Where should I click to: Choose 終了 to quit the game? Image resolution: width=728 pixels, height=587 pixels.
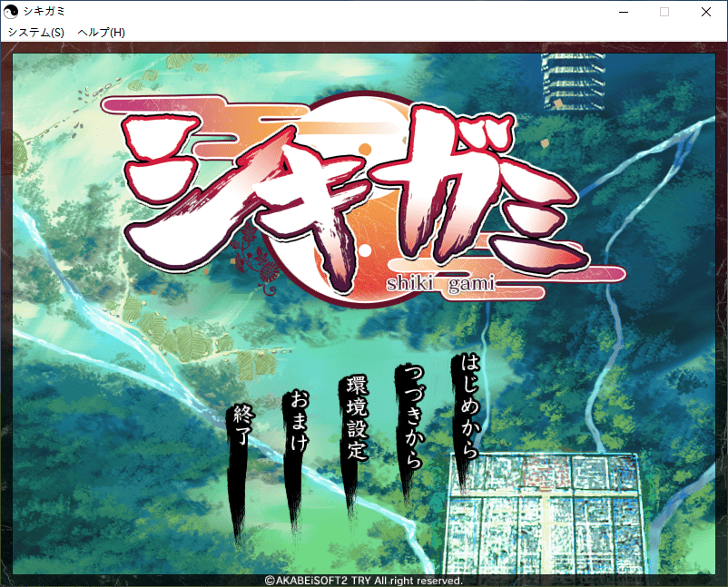coord(241,428)
